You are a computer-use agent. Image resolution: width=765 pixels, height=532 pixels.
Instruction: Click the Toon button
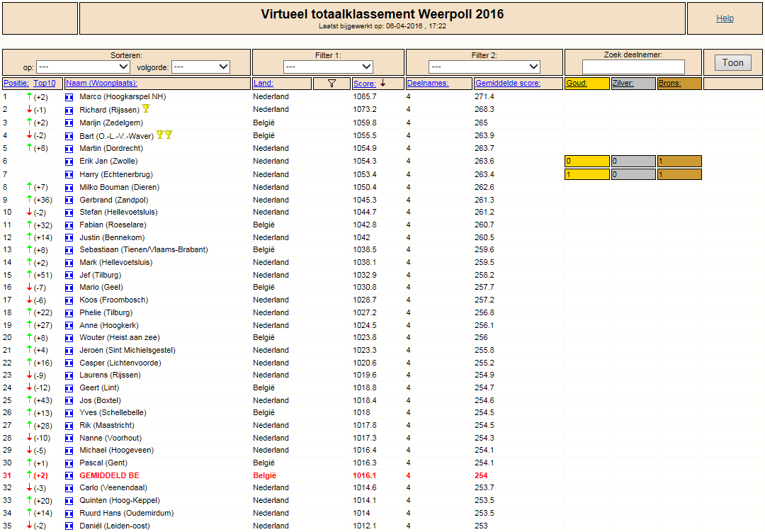tap(733, 62)
